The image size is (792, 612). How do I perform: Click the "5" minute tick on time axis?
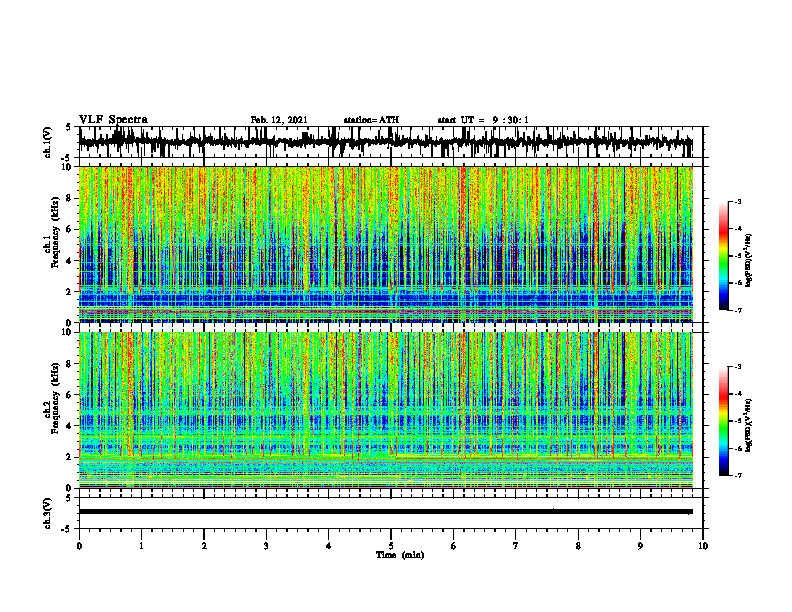click(391, 546)
